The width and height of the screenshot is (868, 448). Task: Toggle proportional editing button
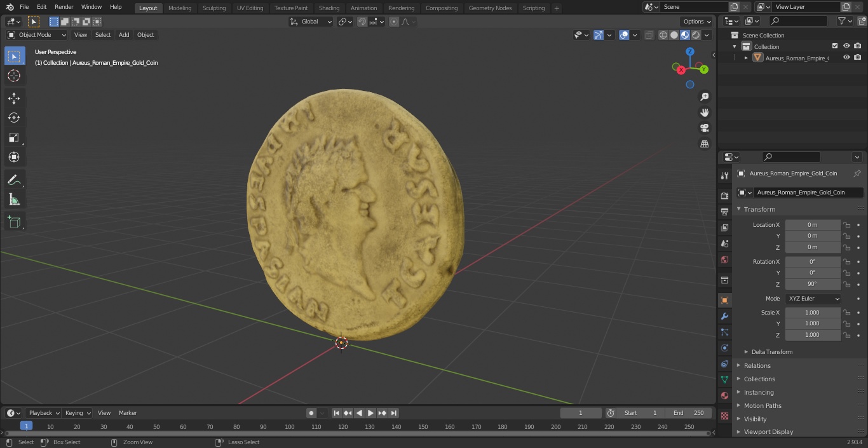394,22
